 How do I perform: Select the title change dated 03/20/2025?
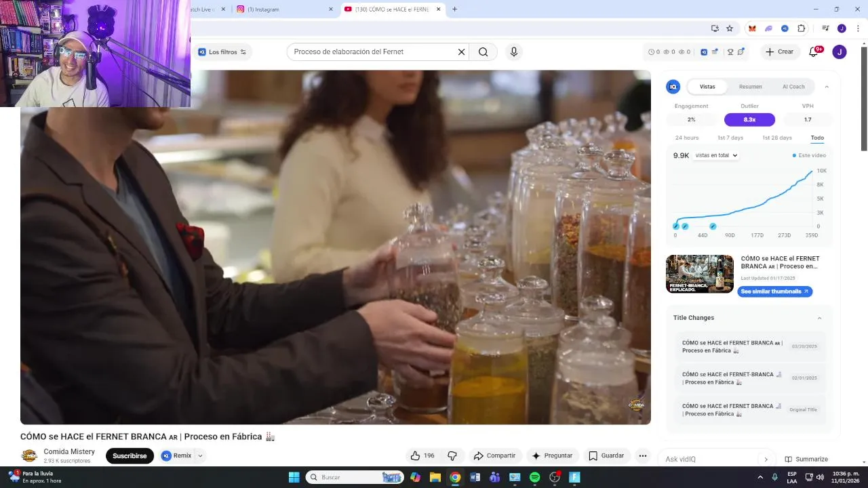(750, 346)
